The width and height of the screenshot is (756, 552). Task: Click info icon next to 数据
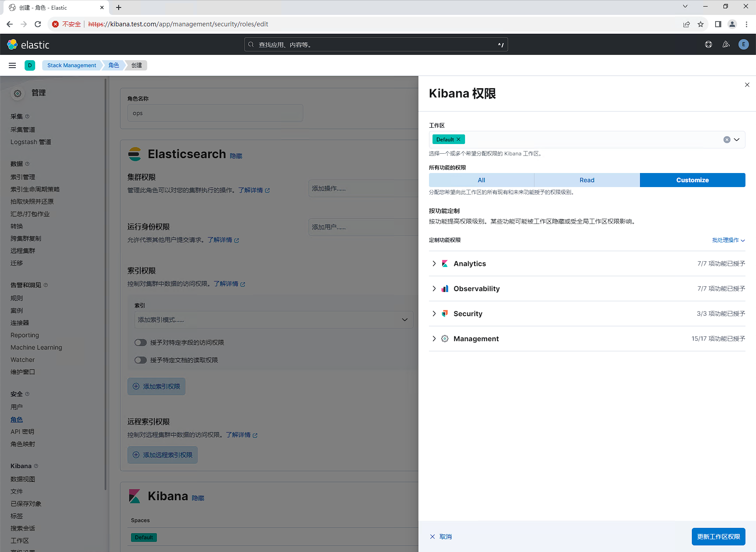pos(27,164)
